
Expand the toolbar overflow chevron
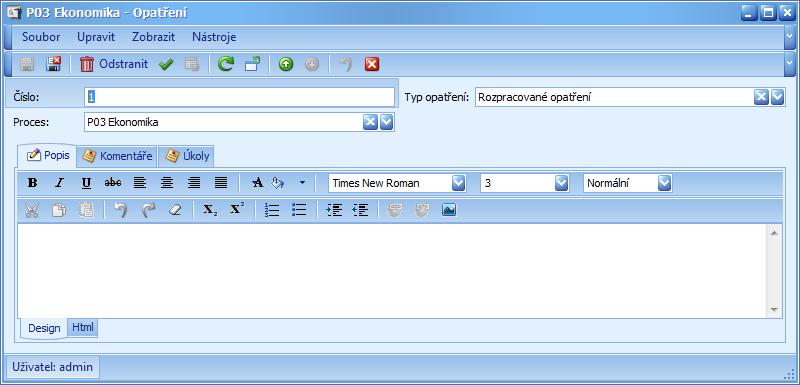tap(789, 64)
